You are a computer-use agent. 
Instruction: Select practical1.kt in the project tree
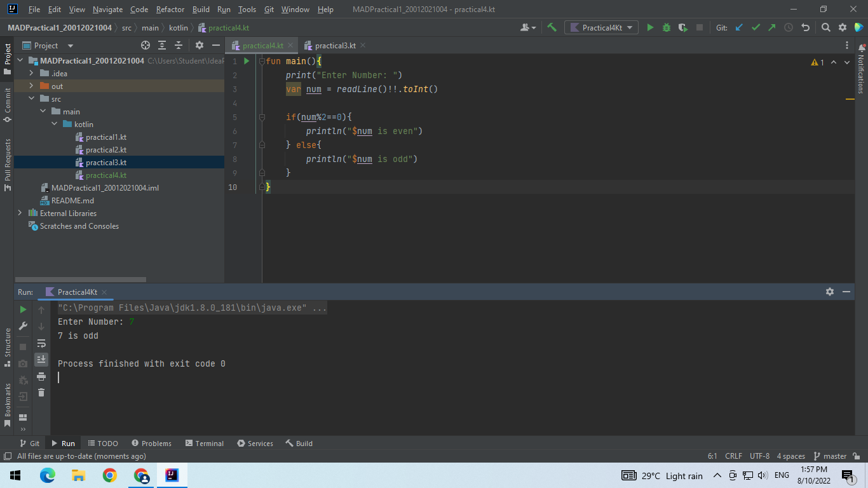[107, 137]
